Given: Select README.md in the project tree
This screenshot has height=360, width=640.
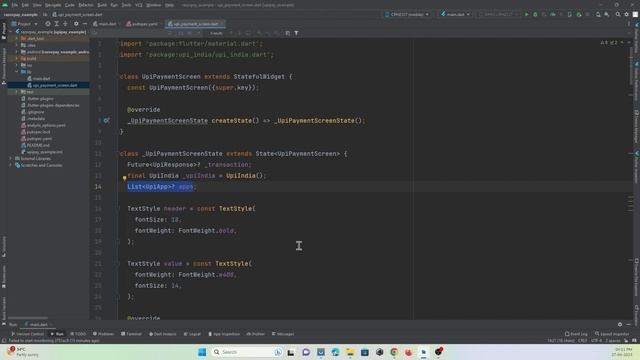Looking at the screenshot, I should coord(36,145).
